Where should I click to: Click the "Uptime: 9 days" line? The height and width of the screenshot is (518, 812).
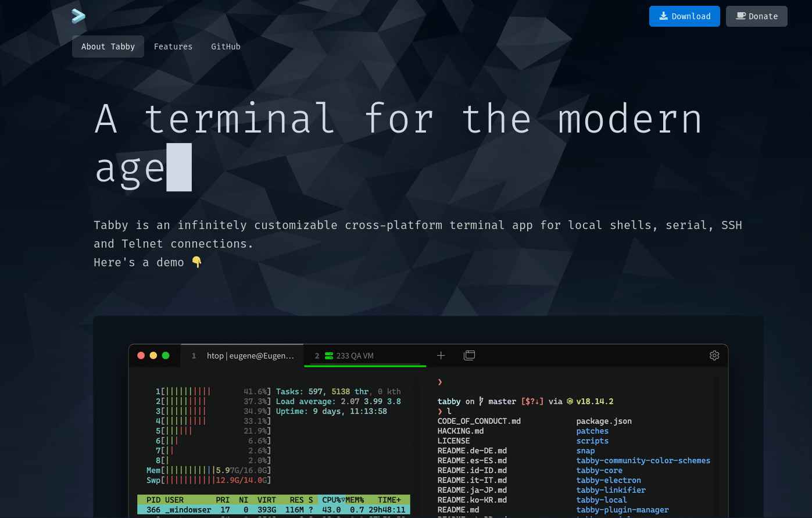pos(331,411)
